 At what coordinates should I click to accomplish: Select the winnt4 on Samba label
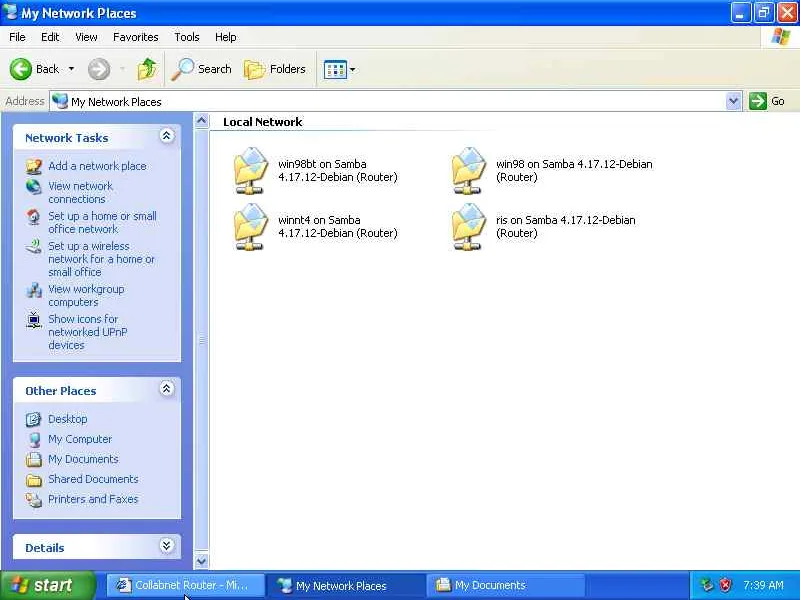[x=337, y=227]
